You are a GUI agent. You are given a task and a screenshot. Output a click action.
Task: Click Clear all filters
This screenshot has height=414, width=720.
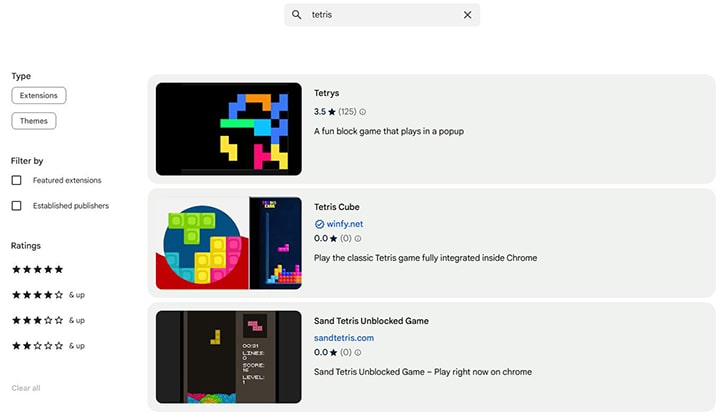(x=26, y=388)
